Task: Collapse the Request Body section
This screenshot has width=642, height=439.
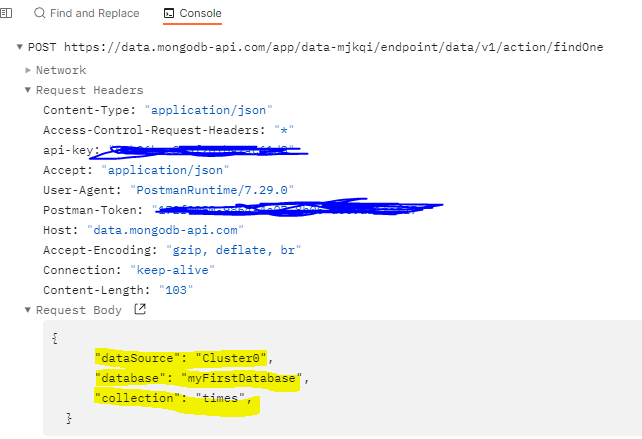Action: tap(29, 311)
